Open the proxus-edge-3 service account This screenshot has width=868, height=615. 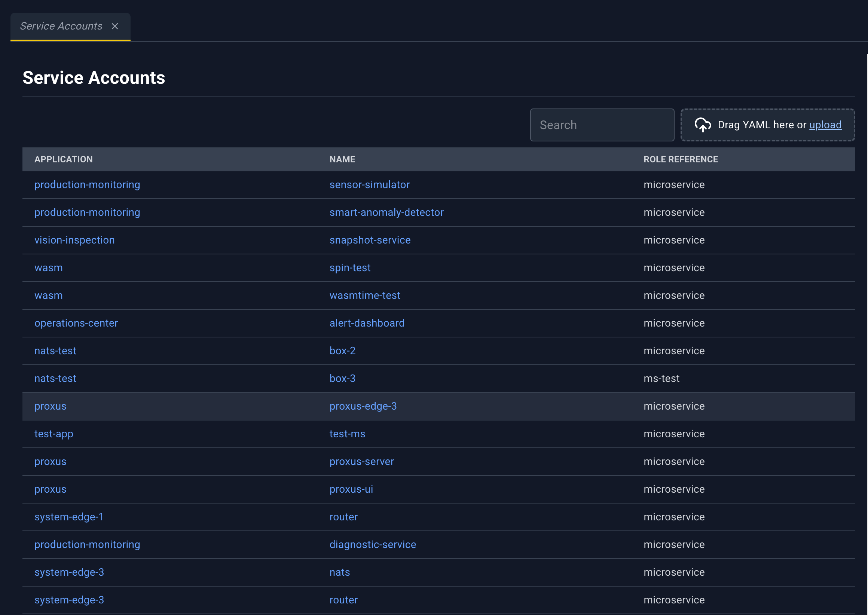pos(363,406)
